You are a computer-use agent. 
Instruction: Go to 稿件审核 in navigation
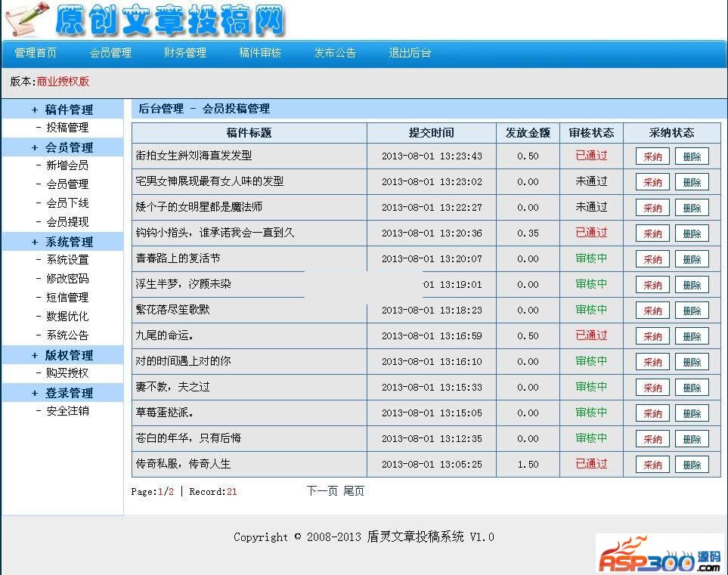point(260,53)
